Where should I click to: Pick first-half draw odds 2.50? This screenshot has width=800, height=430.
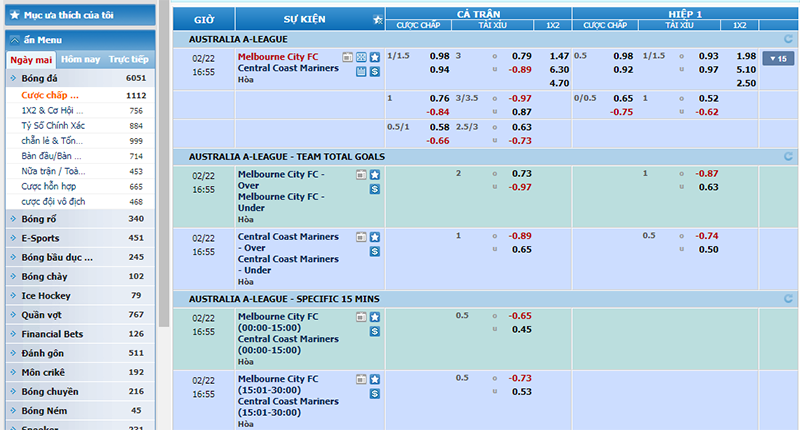(x=746, y=83)
